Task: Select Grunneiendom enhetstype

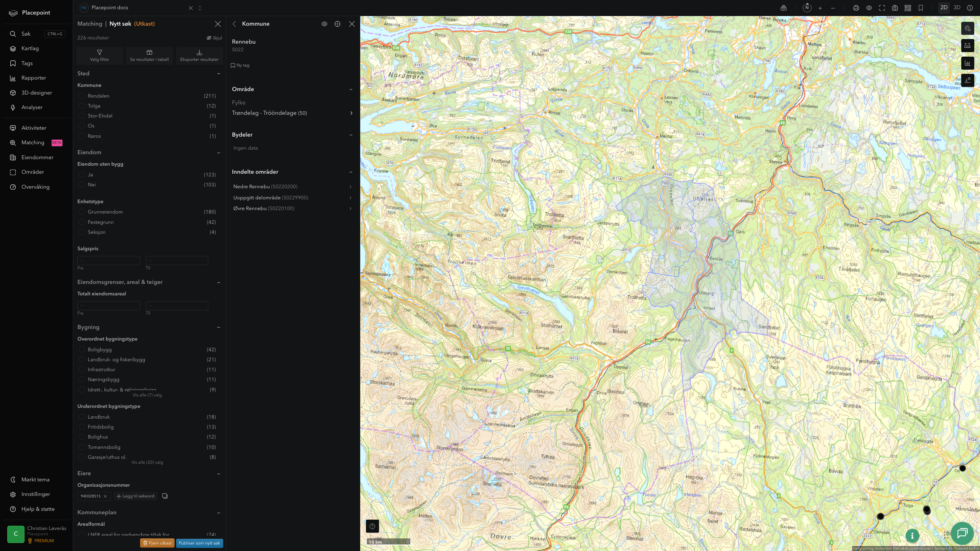Action: click(x=82, y=212)
